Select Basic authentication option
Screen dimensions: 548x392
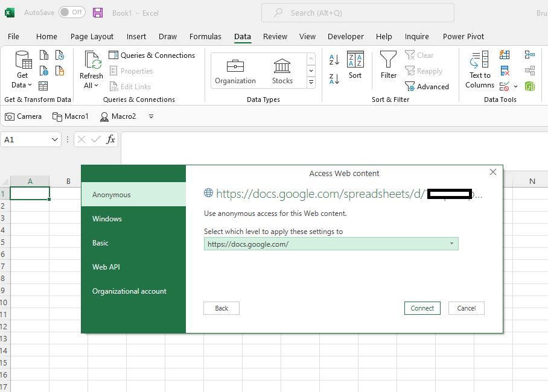(x=133, y=243)
